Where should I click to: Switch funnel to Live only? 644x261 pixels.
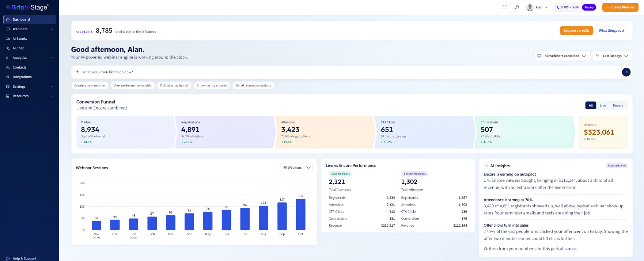coord(603,105)
